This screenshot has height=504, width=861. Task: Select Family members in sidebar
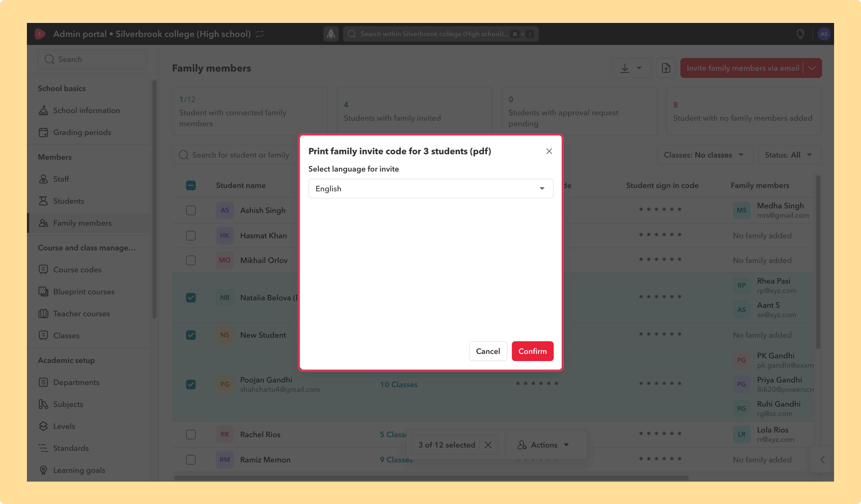point(89,223)
